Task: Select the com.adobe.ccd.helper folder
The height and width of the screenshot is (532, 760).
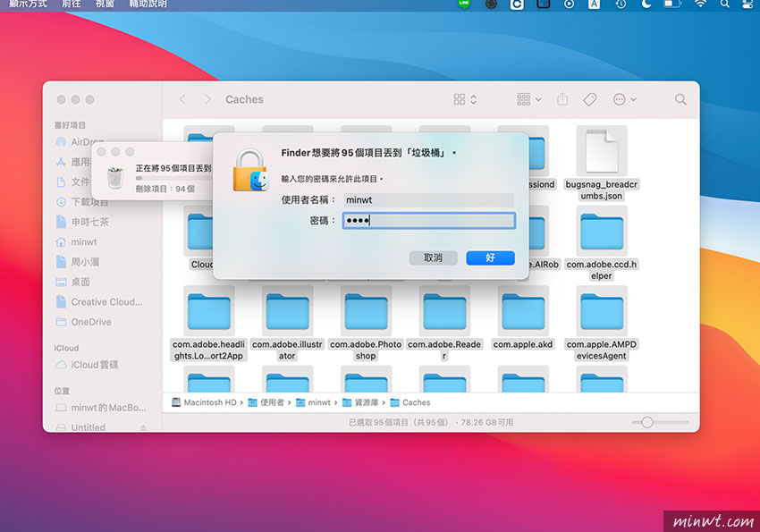Action: (602, 231)
